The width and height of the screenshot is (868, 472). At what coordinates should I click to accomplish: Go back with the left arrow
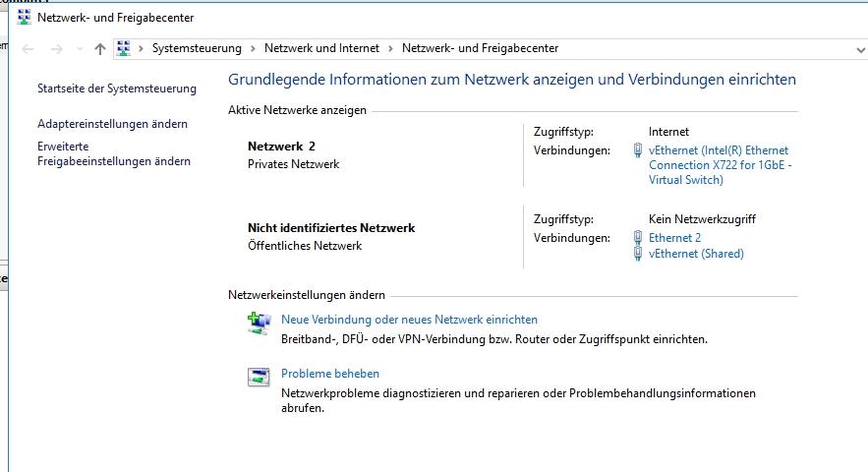click(28, 49)
